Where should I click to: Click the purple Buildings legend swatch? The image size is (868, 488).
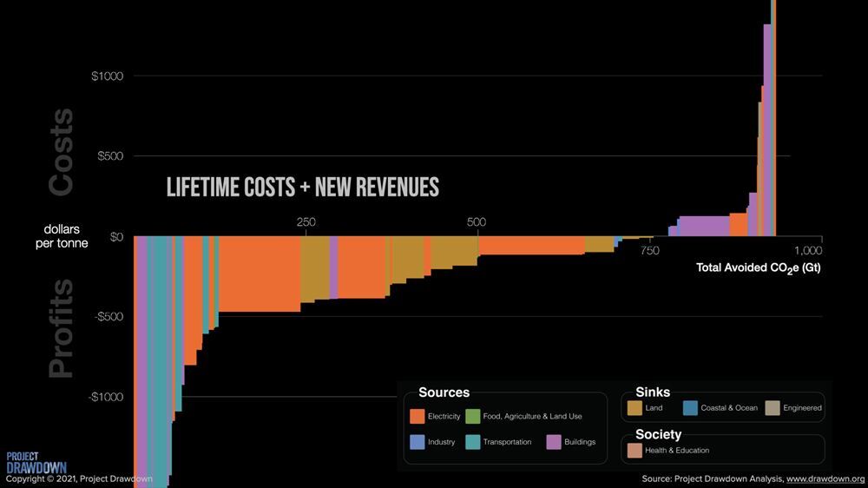[x=553, y=442]
